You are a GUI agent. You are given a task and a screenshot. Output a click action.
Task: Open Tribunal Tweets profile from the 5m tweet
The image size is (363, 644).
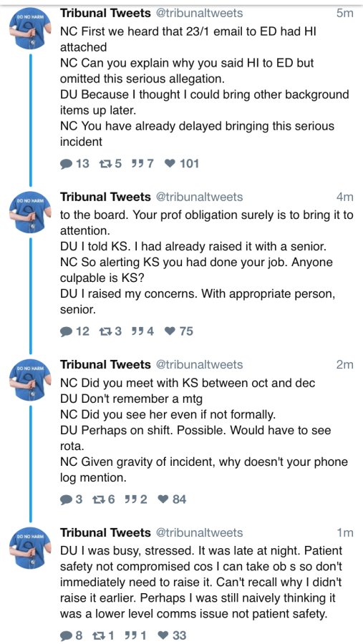[x=106, y=13]
